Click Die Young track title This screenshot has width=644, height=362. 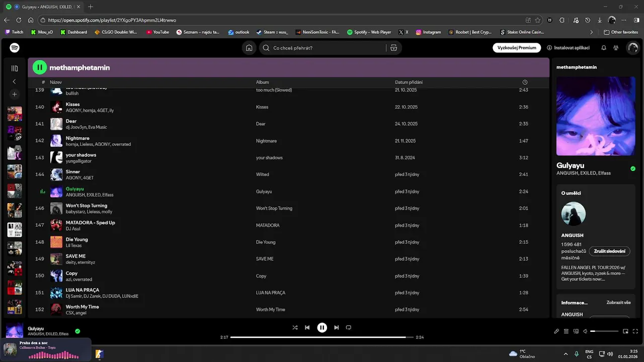(x=76, y=239)
